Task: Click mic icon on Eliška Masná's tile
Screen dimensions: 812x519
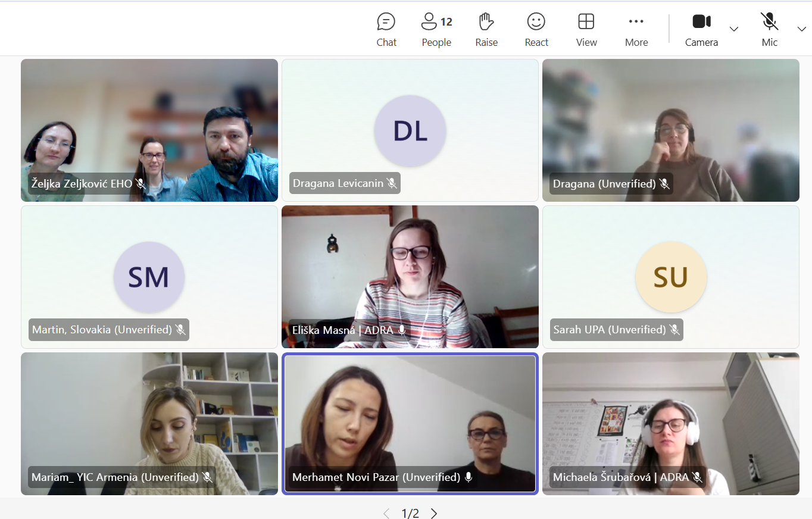Action: click(402, 330)
